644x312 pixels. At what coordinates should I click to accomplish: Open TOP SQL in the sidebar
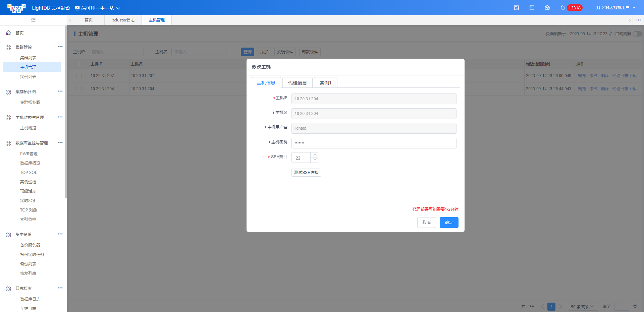click(x=29, y=173)
